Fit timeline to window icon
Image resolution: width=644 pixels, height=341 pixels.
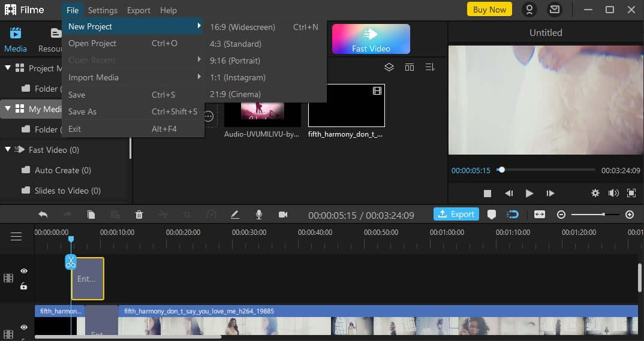pyautogui.click(x=540, y=214)
